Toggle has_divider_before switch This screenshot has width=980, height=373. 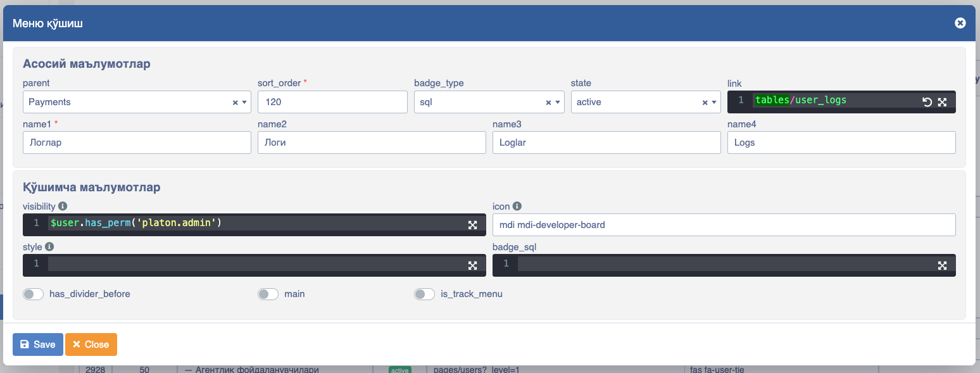tap(33, 294)
